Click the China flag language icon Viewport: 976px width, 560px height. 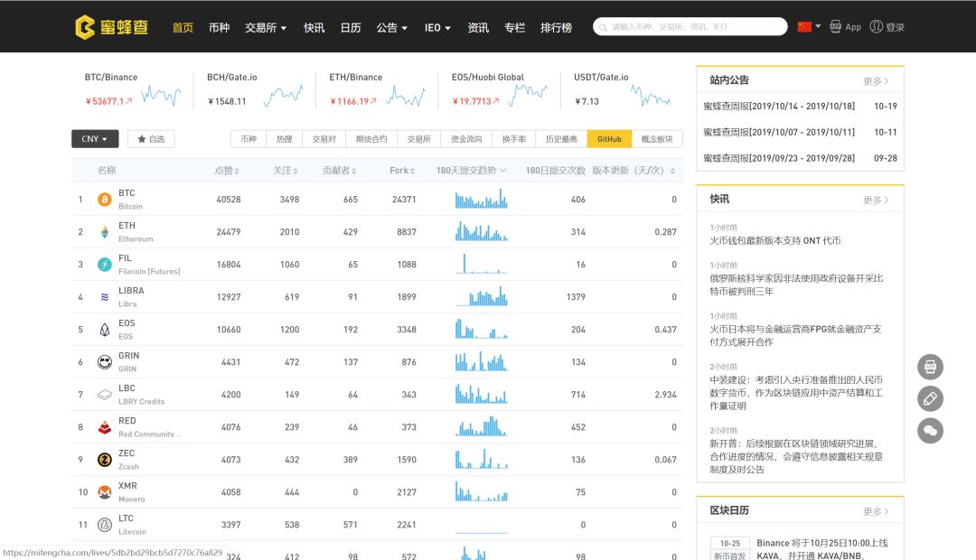pyautogui.click(x=805, y=27)
